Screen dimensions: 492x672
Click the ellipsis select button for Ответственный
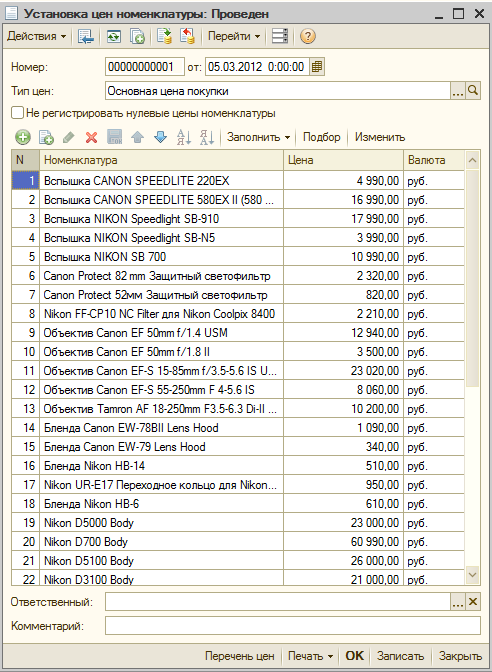click(458, 602)
